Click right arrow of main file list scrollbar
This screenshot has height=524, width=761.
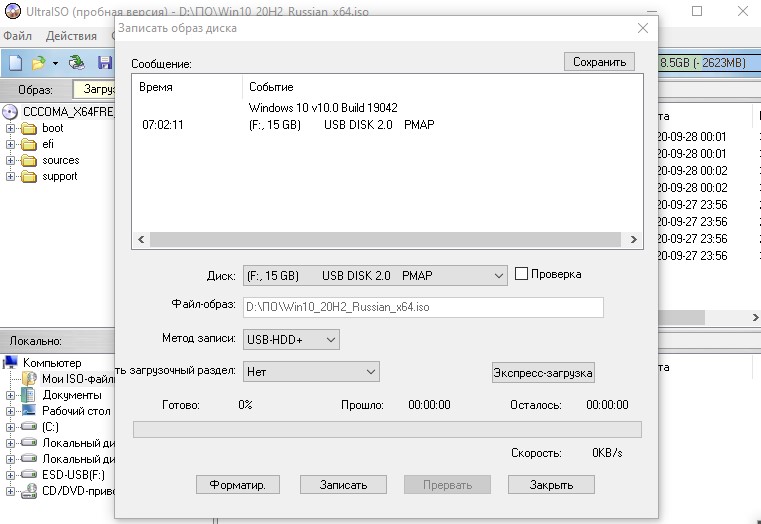tap(755, 317)
